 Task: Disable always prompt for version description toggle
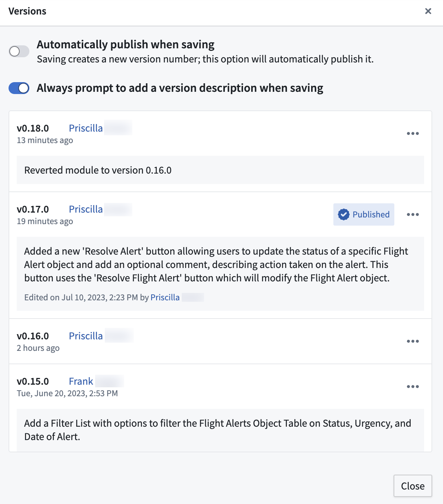[x=19, y=88]
